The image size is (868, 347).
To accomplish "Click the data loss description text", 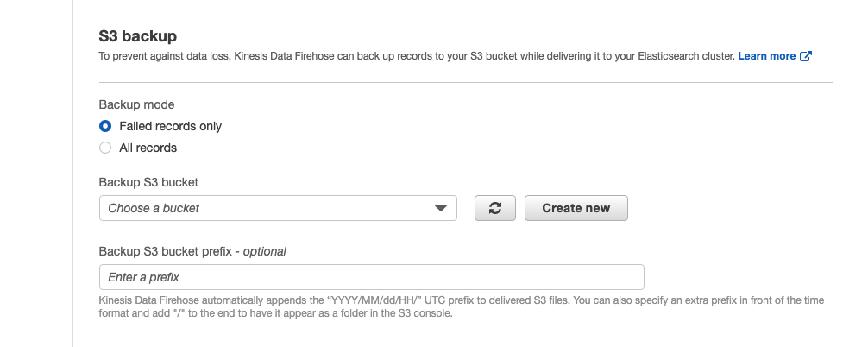I will [416, 56].
